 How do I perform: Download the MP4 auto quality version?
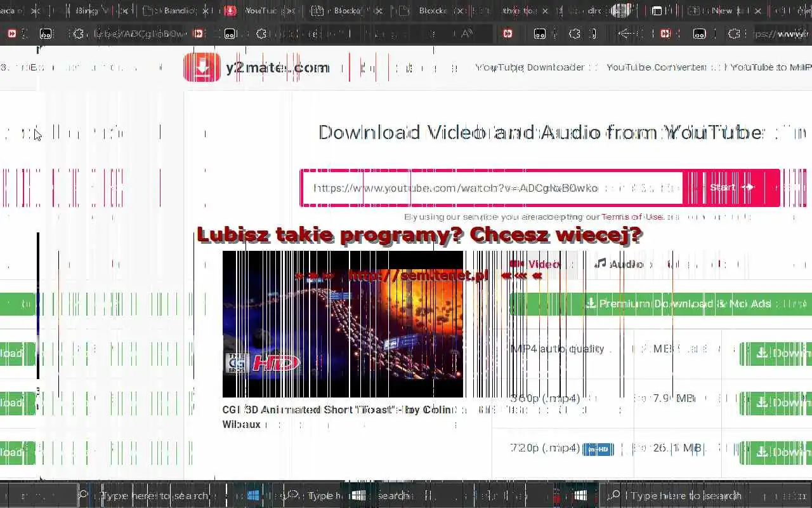[x=776, y=354]
